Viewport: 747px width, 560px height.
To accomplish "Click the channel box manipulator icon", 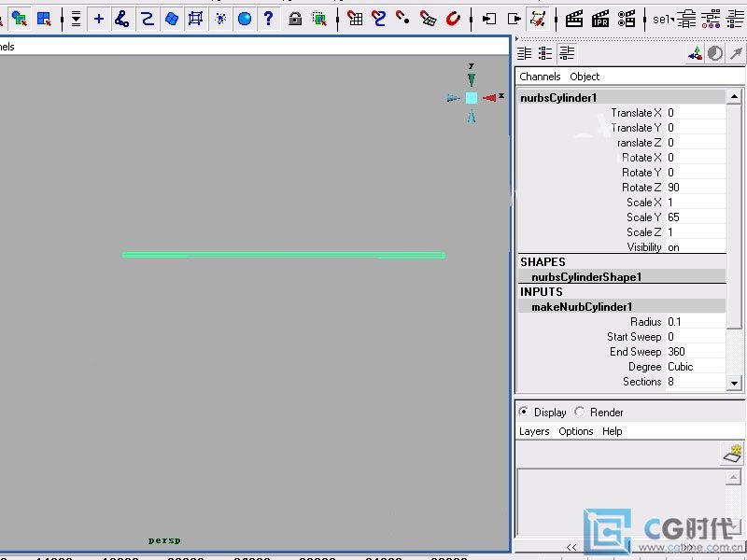I will (x=695, y=53).
